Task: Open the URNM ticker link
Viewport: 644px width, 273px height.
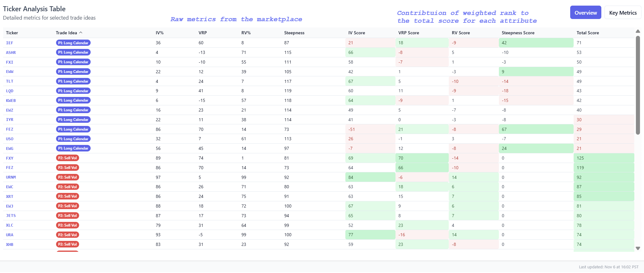Action: (x=11, y=177)
